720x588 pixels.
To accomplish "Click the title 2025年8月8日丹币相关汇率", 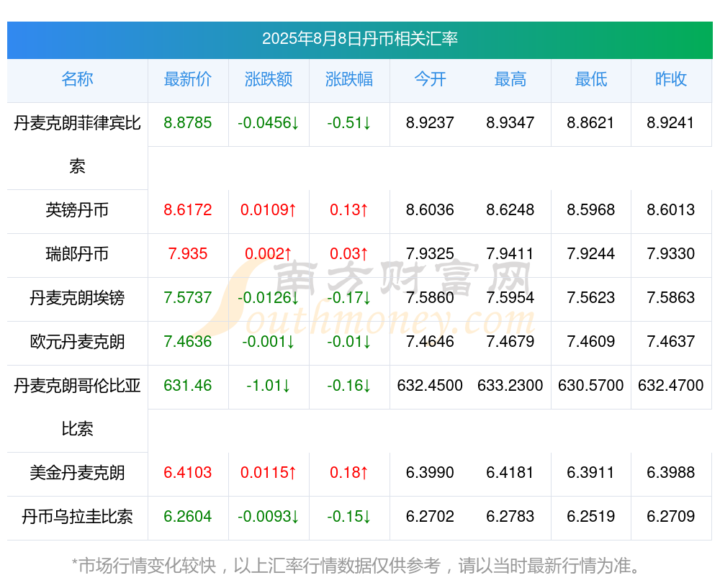I will pyautogui.click(x=360, y=39).
